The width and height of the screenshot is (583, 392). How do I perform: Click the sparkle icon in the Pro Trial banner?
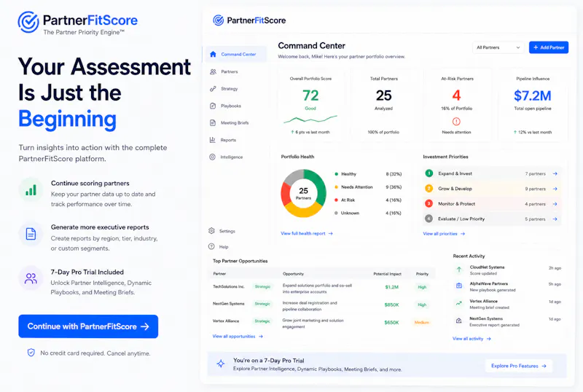221,364
